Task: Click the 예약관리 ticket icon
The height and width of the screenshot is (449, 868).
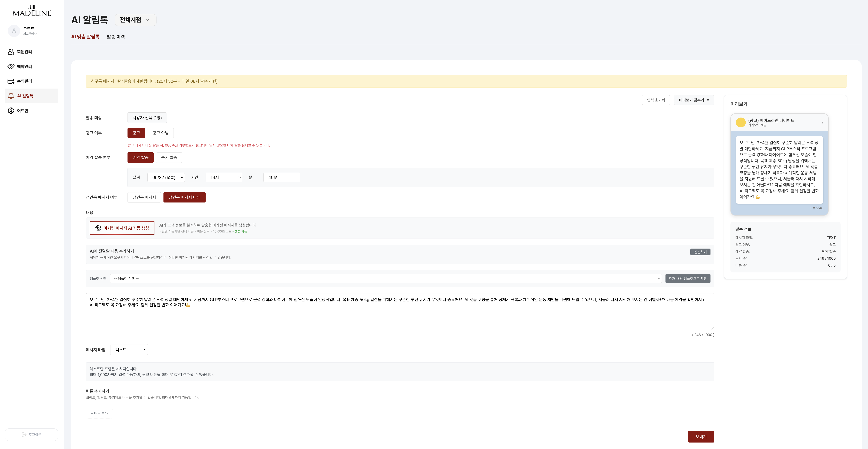Action: pos(11,66)
